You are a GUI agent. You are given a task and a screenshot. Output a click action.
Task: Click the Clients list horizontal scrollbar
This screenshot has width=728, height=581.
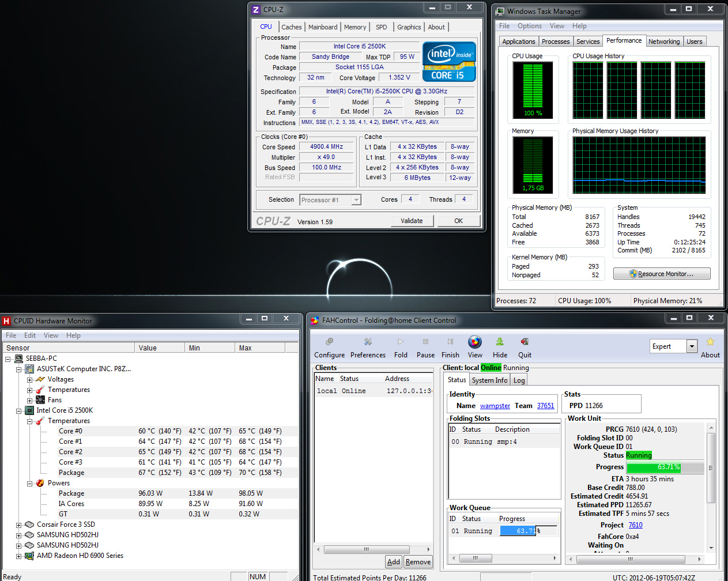pyautogui.click(x=372, y=549)
